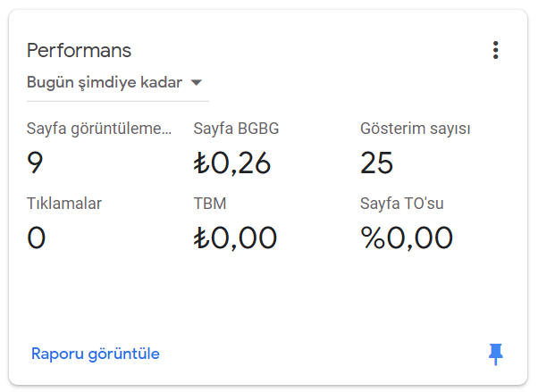
Task: Select the 'Tıklamalar' metric label
Action: (64, 204)
